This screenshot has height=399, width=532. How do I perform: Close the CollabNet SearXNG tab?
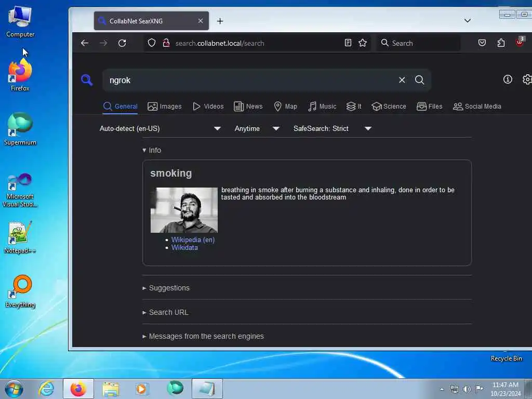[x=201, y=21]
